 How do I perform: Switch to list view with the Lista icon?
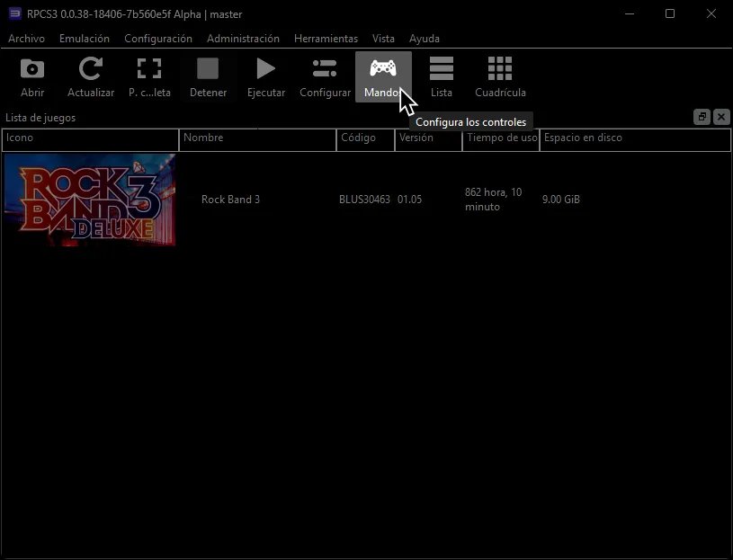click(x=441, y=76)
